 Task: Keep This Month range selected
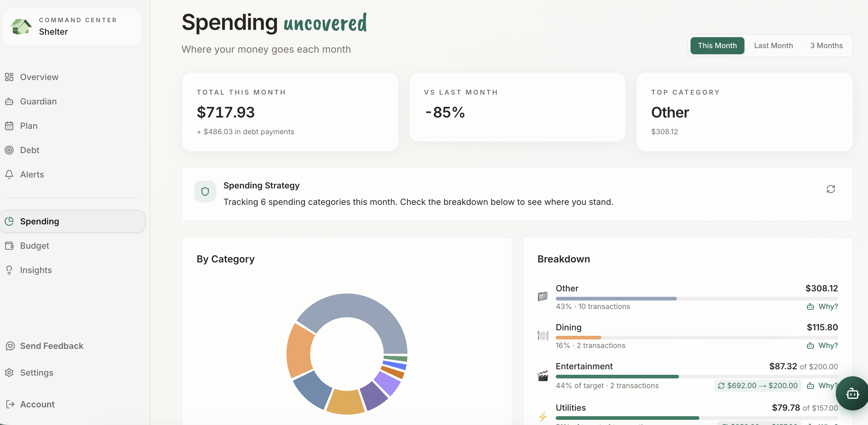click(x=717, y=45)
